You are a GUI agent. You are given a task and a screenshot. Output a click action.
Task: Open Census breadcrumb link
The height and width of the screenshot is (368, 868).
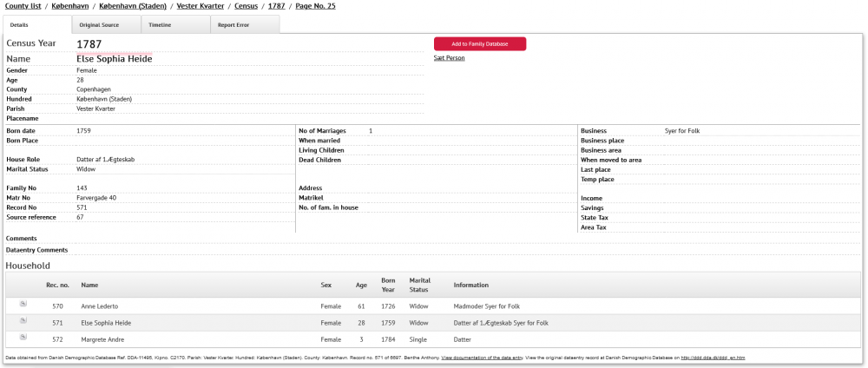click(246, 6)
